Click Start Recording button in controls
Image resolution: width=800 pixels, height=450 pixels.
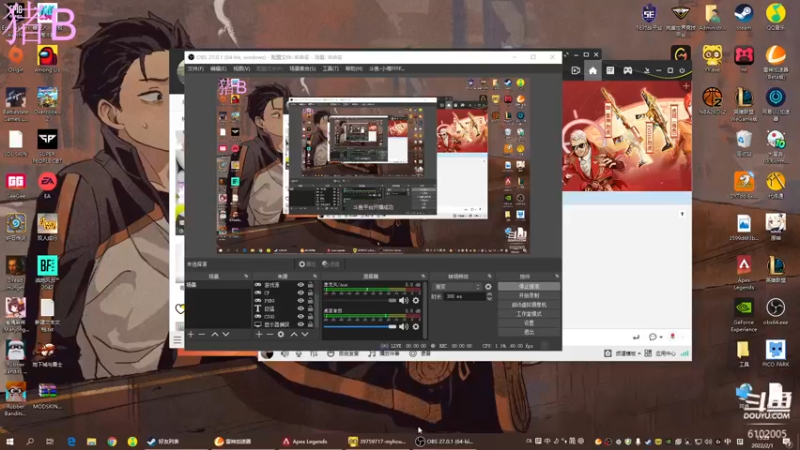pos(529,295)
